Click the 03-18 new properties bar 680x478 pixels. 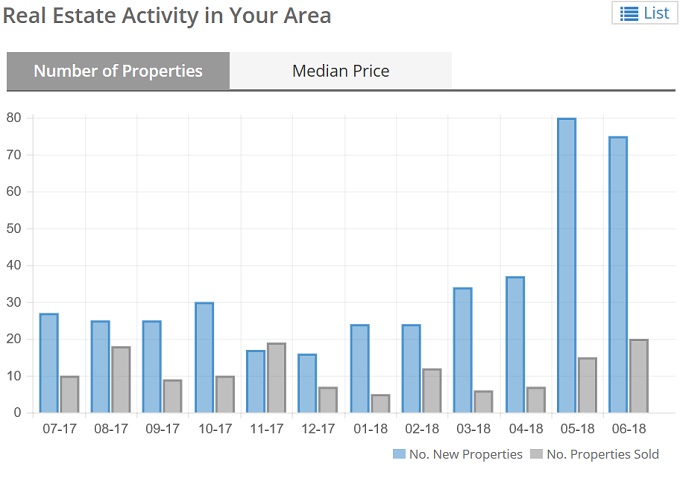(463, 350)
